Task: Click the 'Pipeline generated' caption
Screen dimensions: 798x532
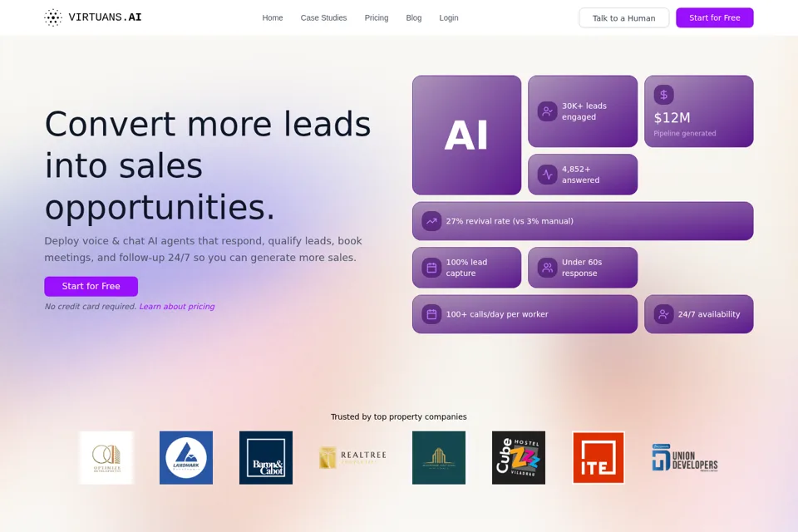Action: 684,133
